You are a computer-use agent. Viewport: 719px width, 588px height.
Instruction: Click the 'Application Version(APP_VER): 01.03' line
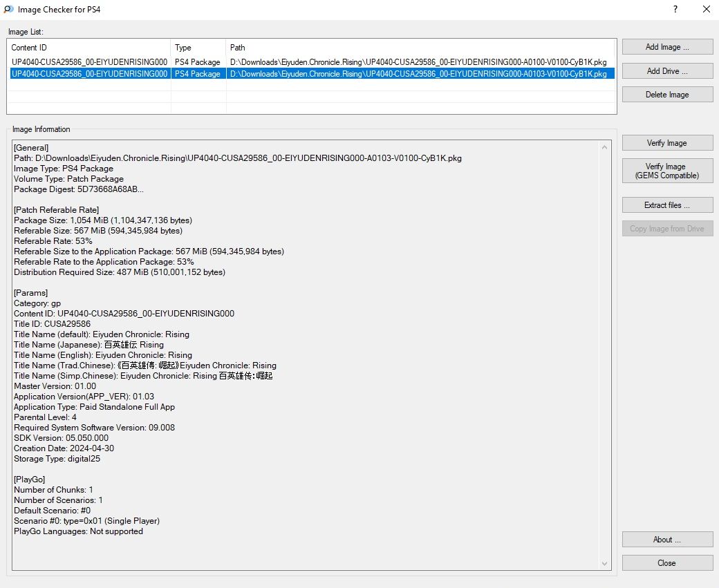(x=84, y=397)
